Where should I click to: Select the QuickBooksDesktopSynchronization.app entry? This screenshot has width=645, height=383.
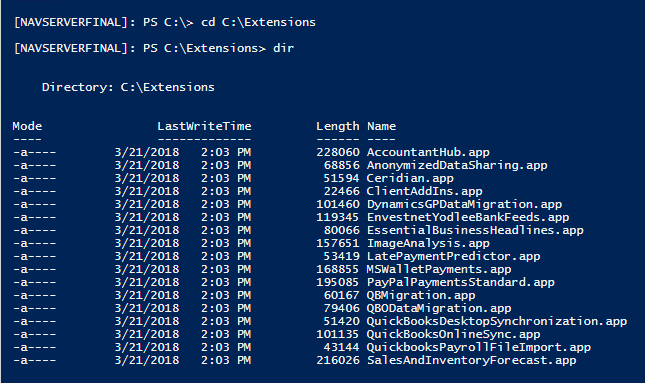497,321
